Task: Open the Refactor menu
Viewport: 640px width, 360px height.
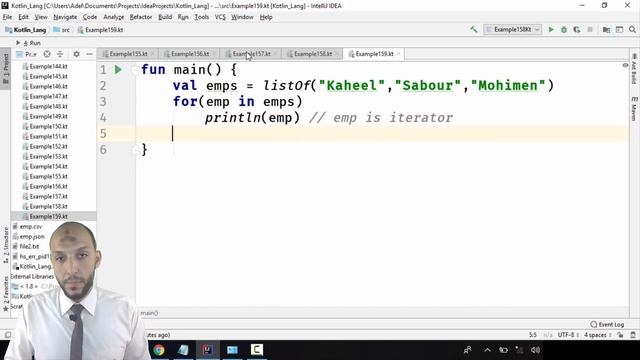Action: 141,17
